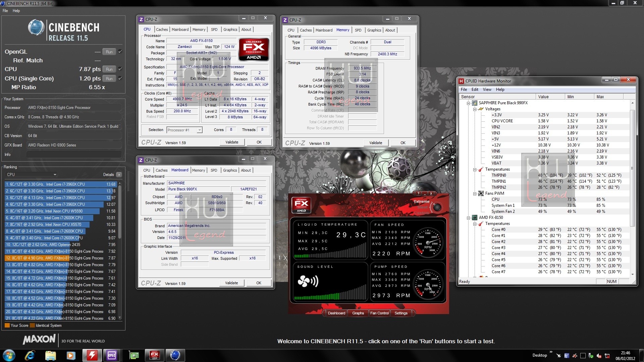Collapse the AMD FX-8150 Temperatures node
644x362 pixels.
[x=475, y=224]
